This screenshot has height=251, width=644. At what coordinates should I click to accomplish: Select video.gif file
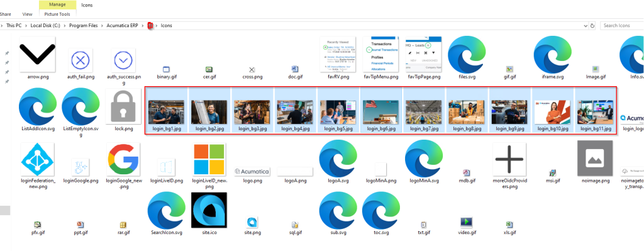[467, 223]
